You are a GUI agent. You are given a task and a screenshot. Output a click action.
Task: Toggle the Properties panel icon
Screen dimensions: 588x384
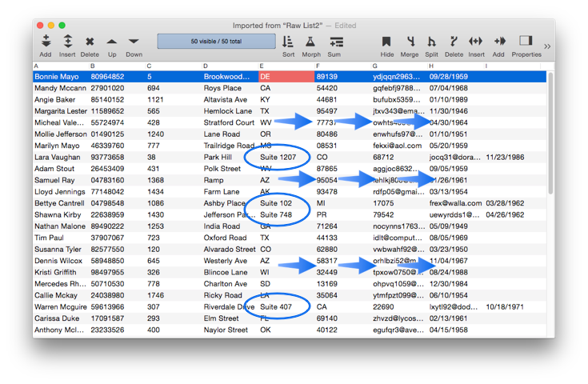coord(526,41)
